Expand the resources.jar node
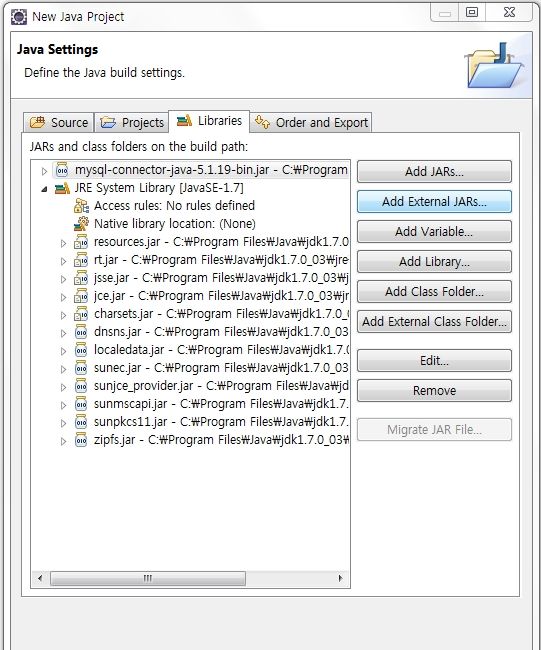The height and width of the screenshot is (650, 541). (63, 243)
